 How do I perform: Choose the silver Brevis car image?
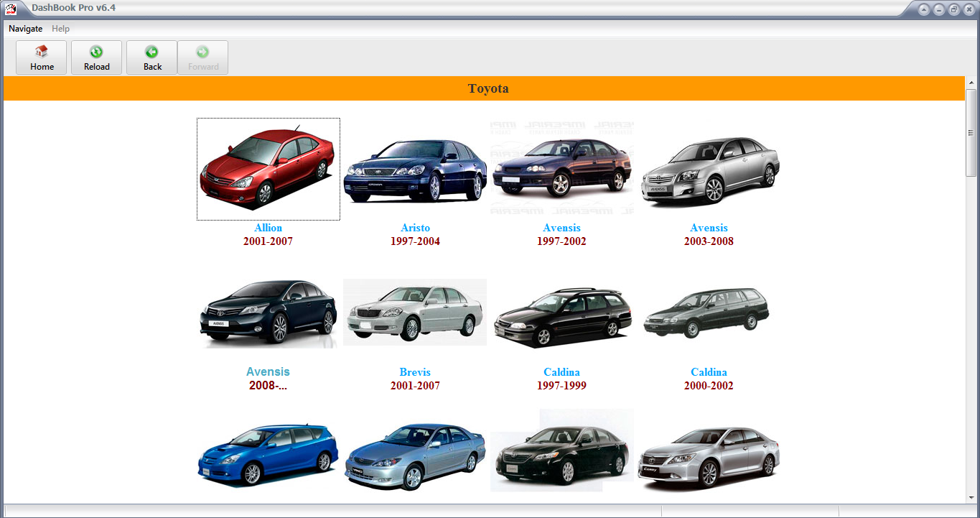(x=415, y=313)
